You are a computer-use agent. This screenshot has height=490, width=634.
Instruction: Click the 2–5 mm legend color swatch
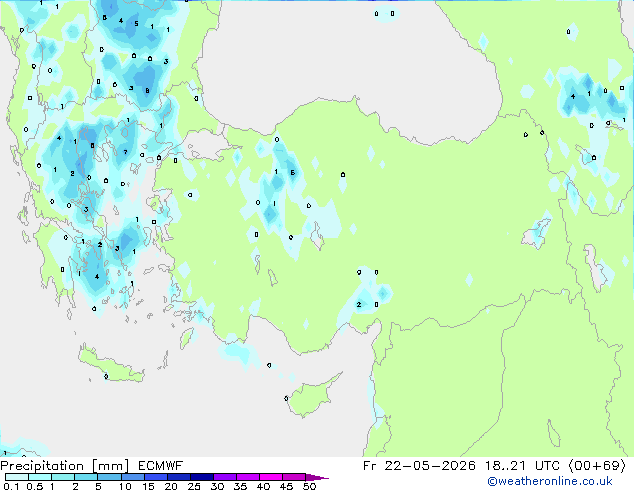(86, 477)
